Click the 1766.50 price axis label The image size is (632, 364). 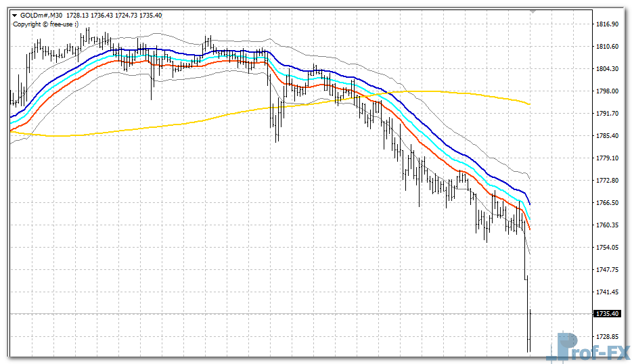point(607,203)
